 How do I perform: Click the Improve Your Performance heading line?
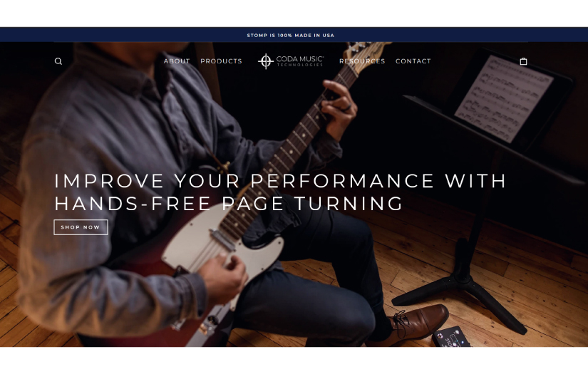point(281,181)
